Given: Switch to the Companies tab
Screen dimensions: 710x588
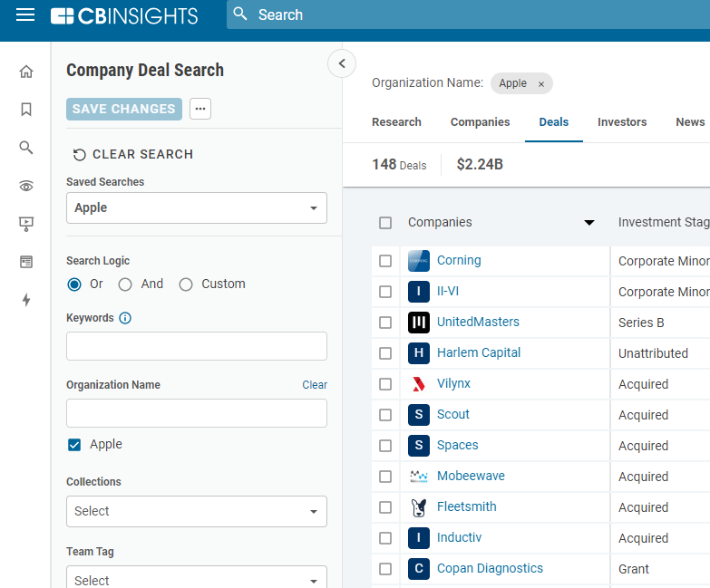Looking at the screenshot, I should pyautogui.click(x=480, y=122).
